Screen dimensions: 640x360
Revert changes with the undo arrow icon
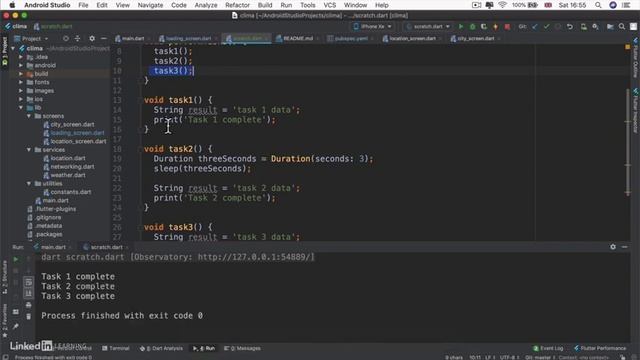tap(570, 27)
